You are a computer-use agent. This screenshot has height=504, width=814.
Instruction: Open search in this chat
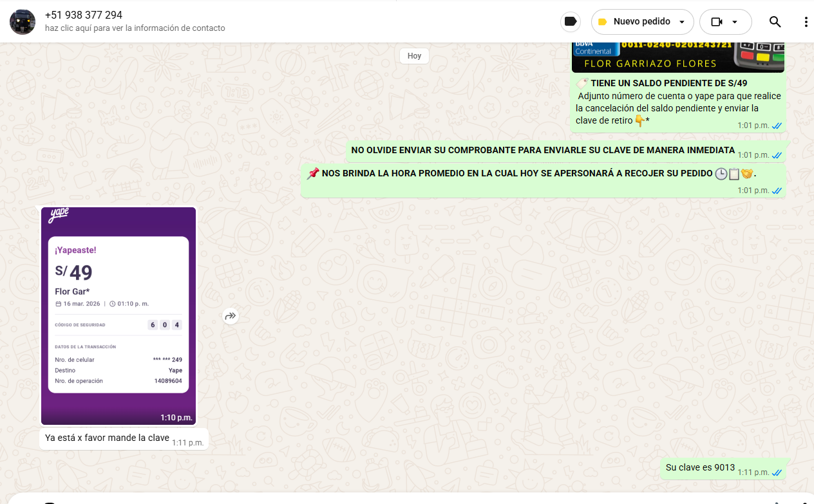775,22
